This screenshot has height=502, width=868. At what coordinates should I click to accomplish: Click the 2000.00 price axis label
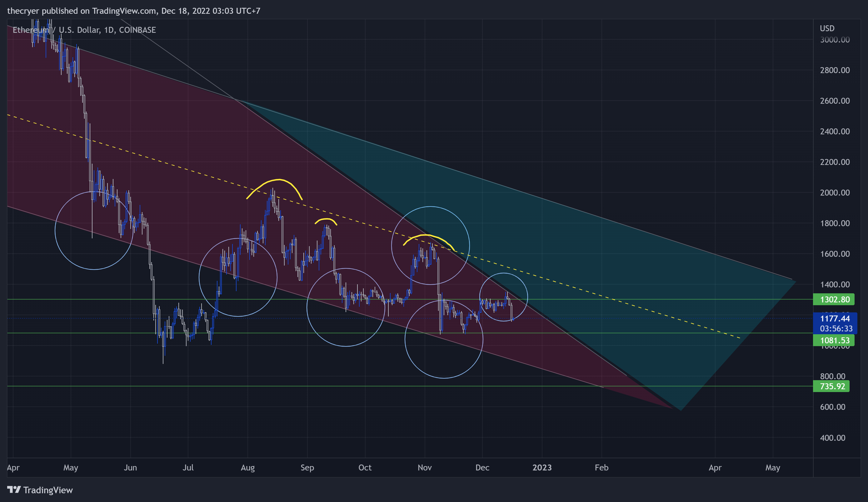[835, 193]
